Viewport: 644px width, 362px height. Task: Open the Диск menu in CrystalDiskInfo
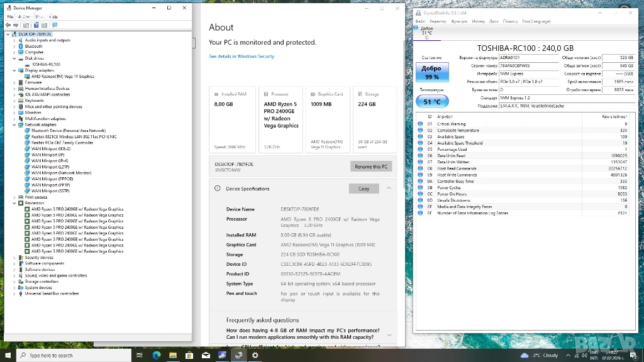pyautogui.click(x=494, y=21)
